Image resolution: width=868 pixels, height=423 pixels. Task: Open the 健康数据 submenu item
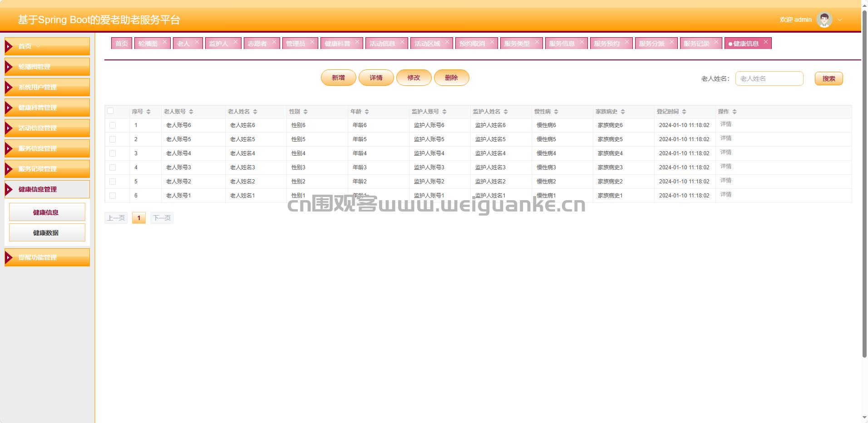click(47, 233)
